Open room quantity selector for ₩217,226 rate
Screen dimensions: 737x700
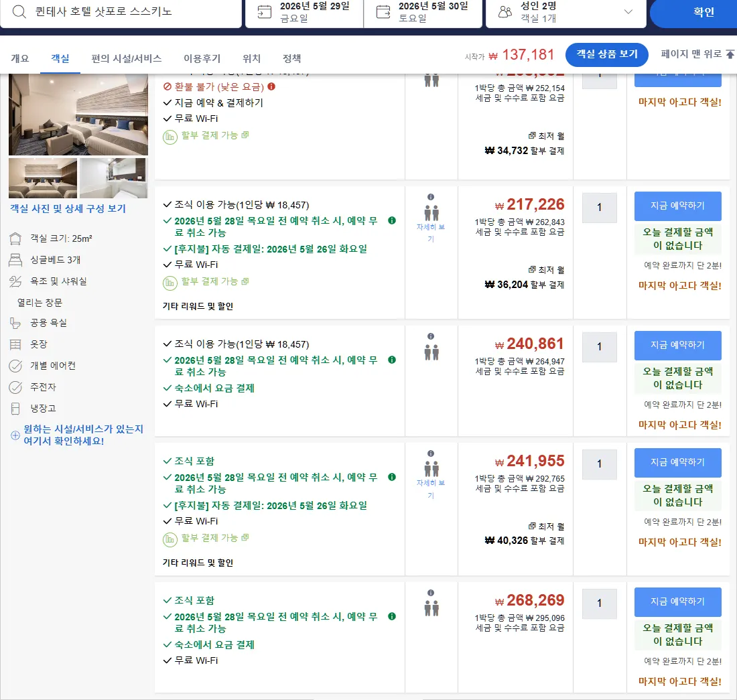point(599,207)
